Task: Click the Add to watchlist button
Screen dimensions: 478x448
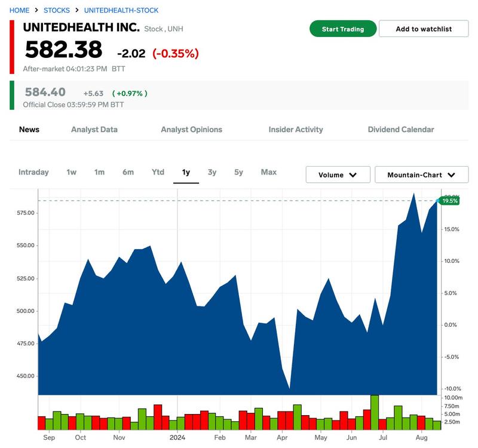Action: [424, 29]
